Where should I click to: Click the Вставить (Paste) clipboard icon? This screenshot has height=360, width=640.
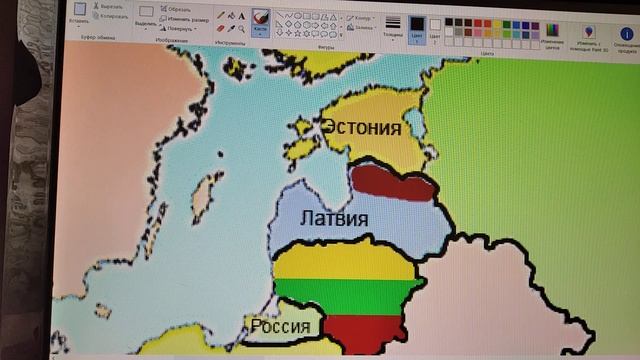(80, 9)
